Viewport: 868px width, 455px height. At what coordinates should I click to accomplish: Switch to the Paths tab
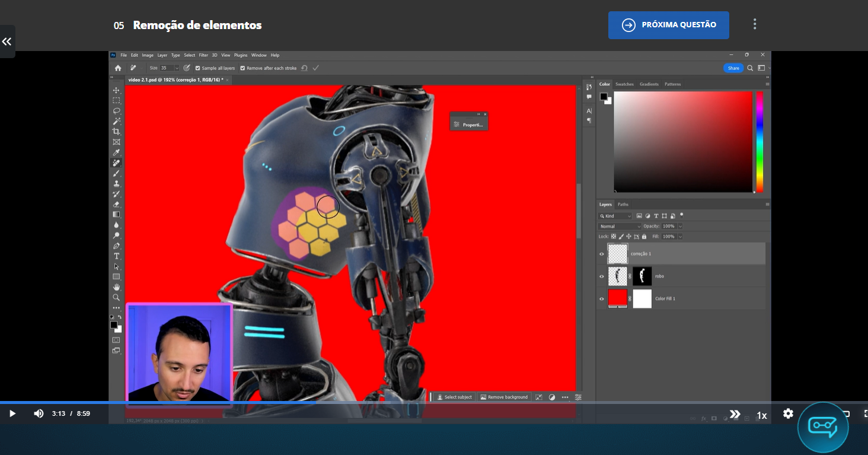point(623,204)
